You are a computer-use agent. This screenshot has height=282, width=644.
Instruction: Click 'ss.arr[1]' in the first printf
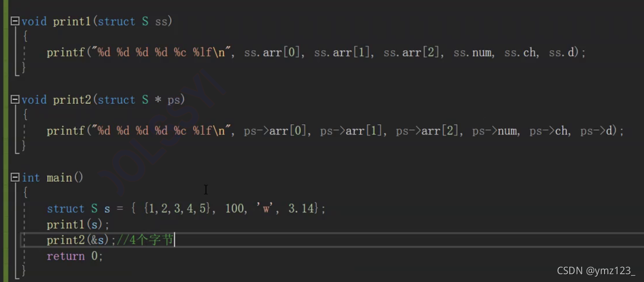pyautogui.click(x=342, y=52)
